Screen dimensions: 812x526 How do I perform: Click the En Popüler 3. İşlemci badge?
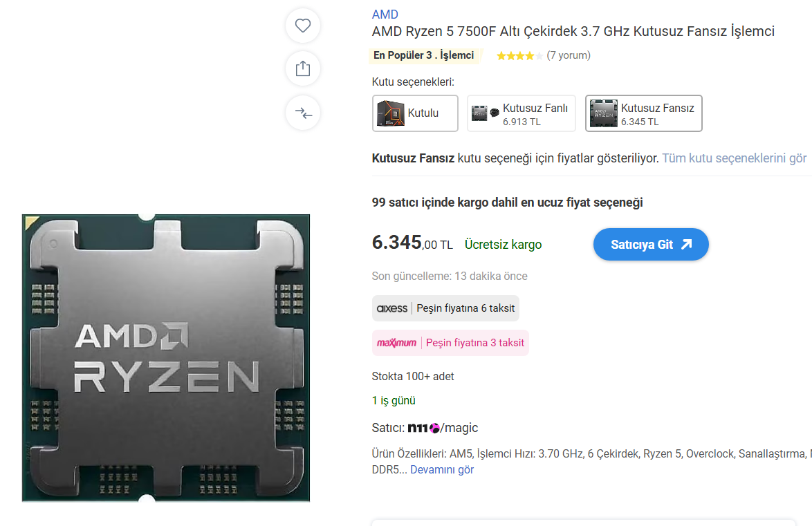point(424,55)
